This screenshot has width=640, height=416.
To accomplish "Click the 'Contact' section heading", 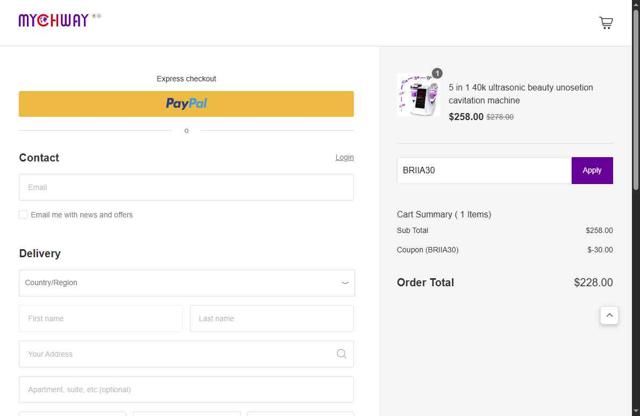I will point(39,158).
